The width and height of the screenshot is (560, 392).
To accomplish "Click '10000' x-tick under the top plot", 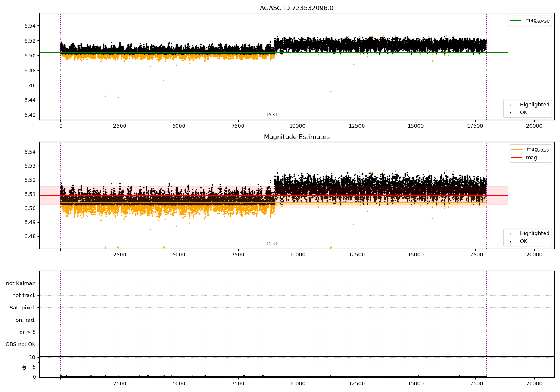I will tap(298, 126).
